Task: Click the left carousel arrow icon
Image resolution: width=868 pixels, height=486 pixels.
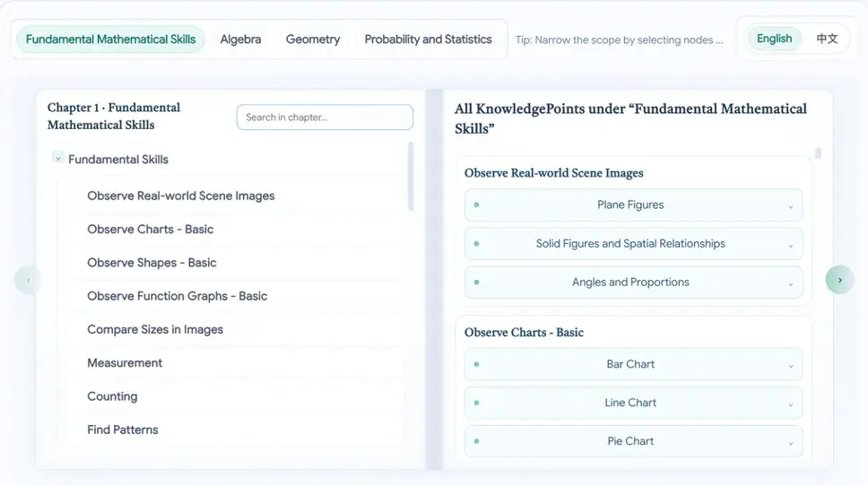Action: [28, 280]
